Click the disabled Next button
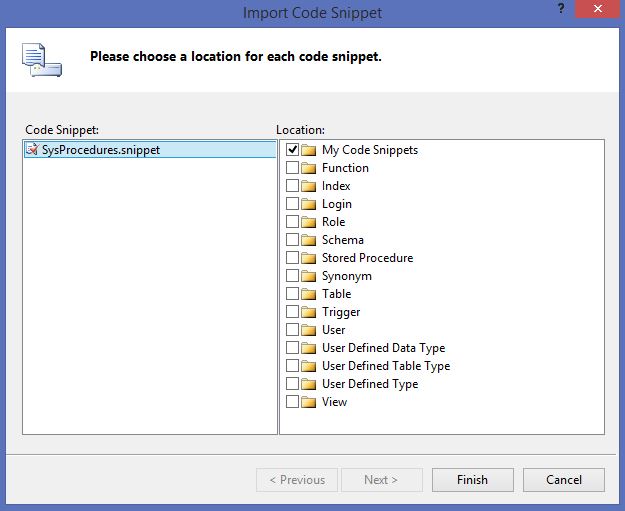The height and width of the screenshot is (511, 625). 381,480
